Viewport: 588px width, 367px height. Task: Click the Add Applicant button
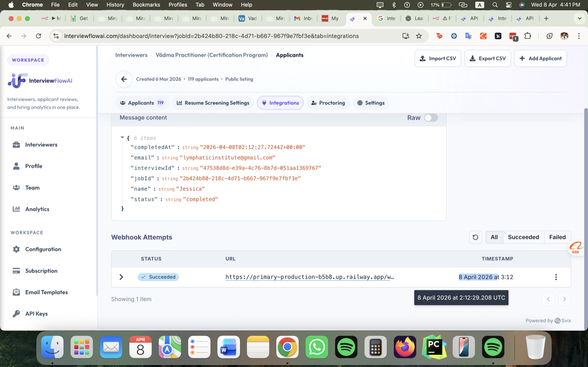pyautogui.click(x=541, y=58)
